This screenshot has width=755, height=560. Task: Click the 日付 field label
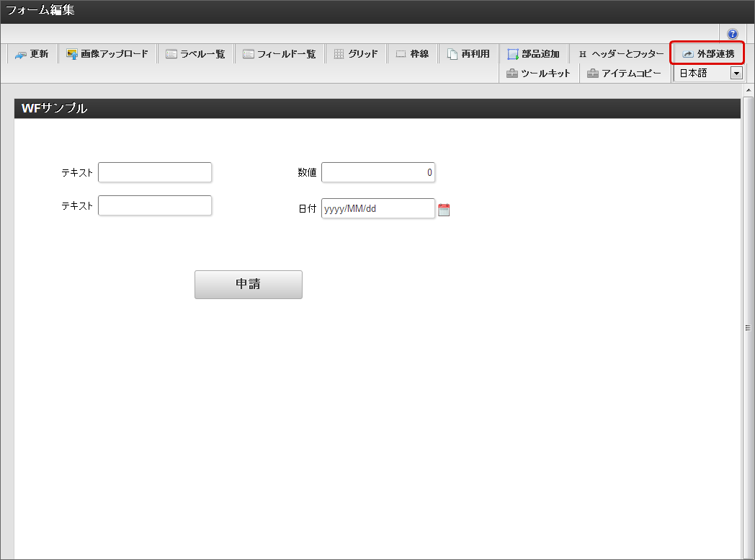[307, 208]
